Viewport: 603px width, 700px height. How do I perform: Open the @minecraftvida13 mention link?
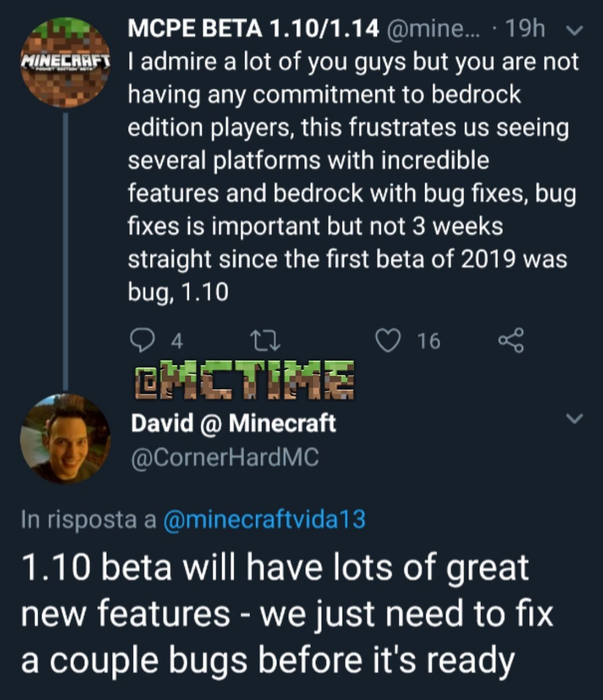pyautogui.click(x=264, y=519)
